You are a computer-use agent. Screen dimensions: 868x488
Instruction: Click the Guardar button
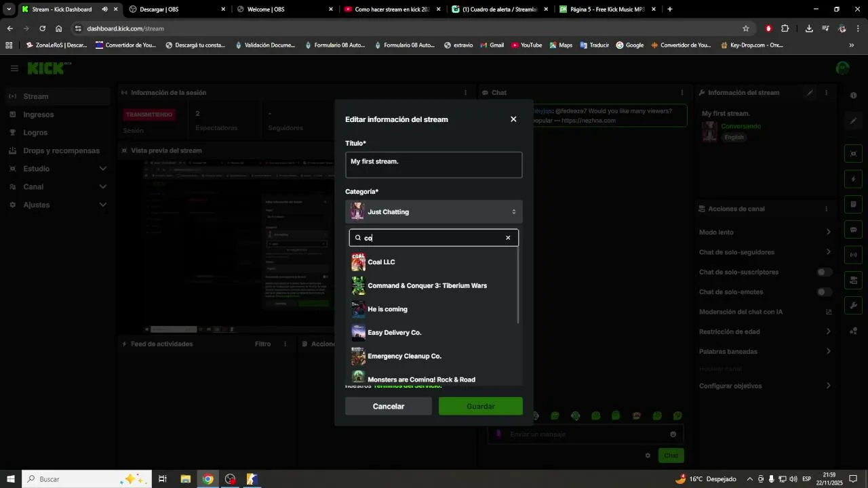[x=481, y=406]
